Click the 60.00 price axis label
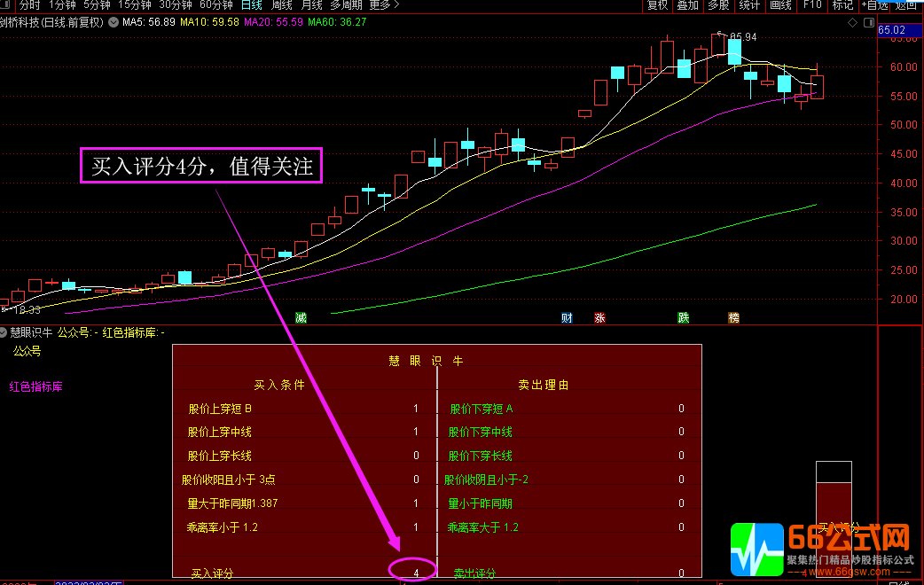 [x=904, y=67]
